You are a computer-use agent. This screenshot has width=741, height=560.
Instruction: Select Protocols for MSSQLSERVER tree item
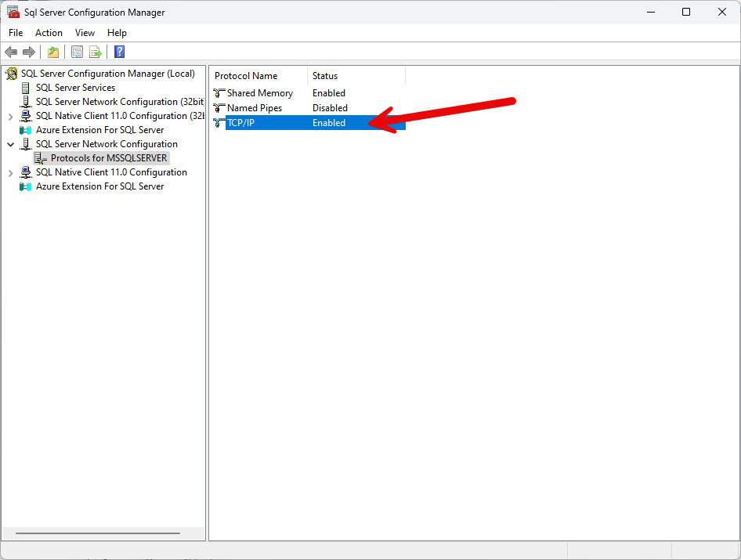[109, 158]
